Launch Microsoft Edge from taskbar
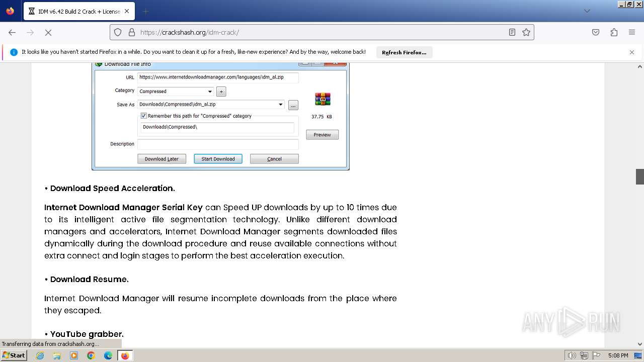 click(108, 355)
